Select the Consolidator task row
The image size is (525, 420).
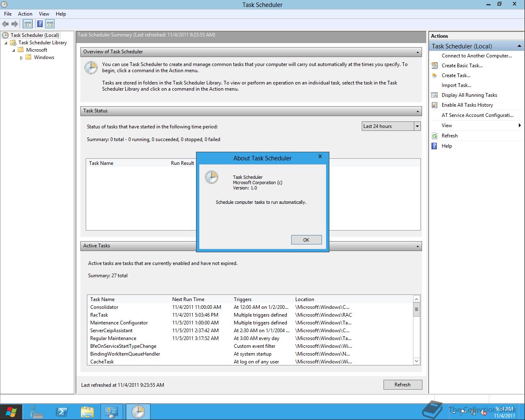point(250,307)
